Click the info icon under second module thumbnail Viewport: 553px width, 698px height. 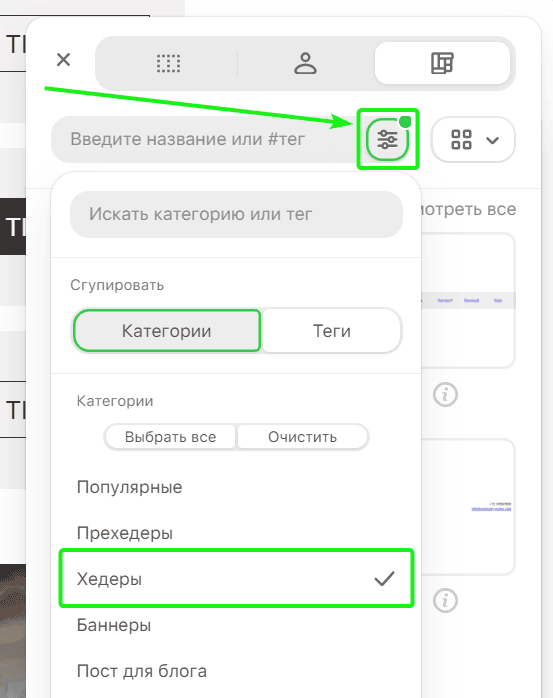point(445,601)
